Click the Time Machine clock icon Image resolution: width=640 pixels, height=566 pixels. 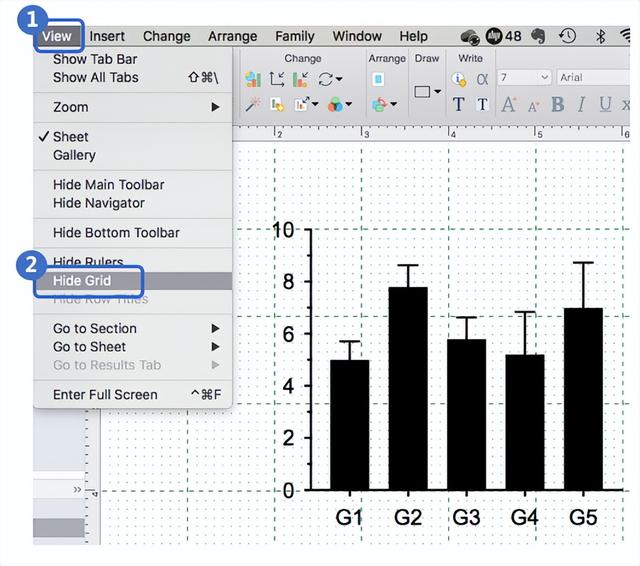567,36
